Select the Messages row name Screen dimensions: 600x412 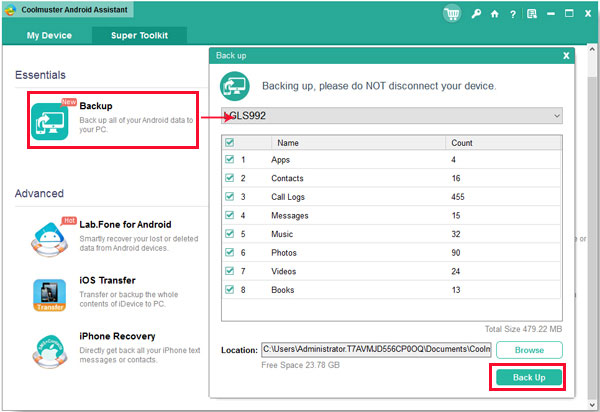tap(290, 216)
